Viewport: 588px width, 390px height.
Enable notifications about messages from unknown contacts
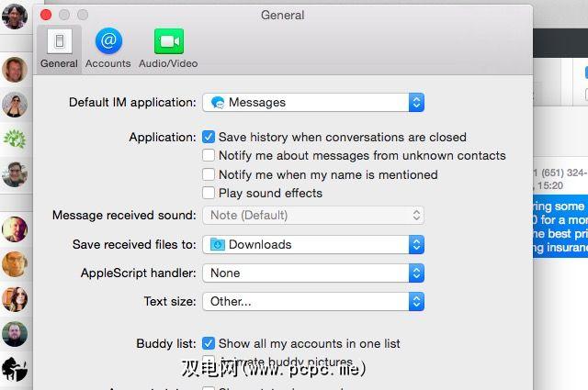pos(209,155)
